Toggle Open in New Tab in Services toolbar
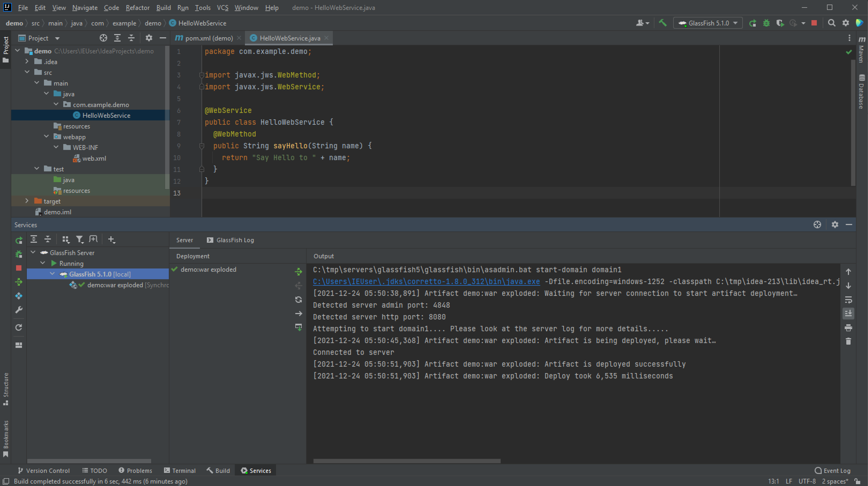The height and width of the screenshot is (486, 868). pyautogui.click(x=93, y=240)
